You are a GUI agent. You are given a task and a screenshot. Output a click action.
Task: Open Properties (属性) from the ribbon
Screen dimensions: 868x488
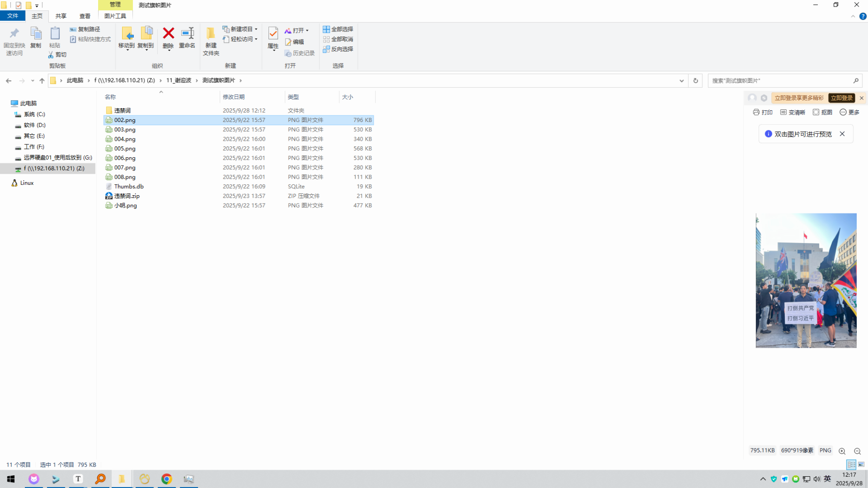pos(273,34)
